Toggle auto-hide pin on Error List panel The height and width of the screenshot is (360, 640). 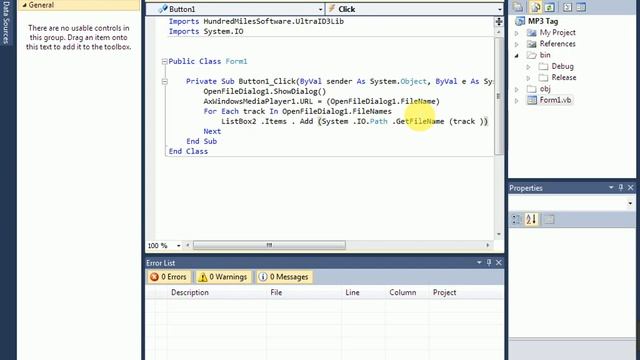point(489,262)
